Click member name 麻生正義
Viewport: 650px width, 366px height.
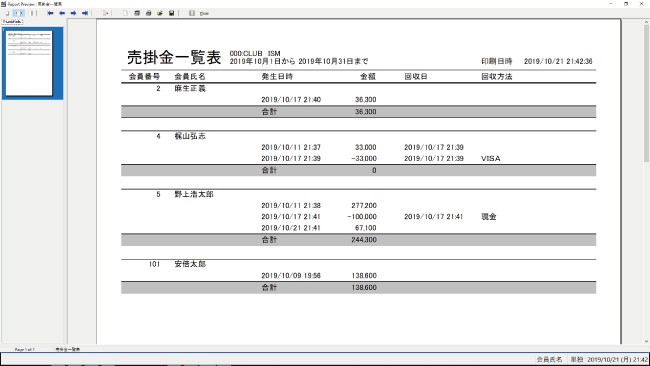click(x=190, y=88)
